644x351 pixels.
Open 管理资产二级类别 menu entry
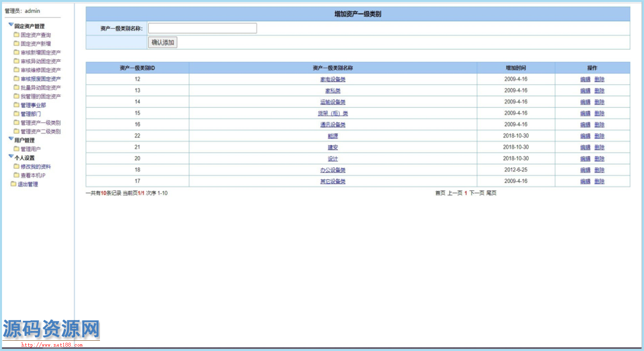(x=41, y=132)
